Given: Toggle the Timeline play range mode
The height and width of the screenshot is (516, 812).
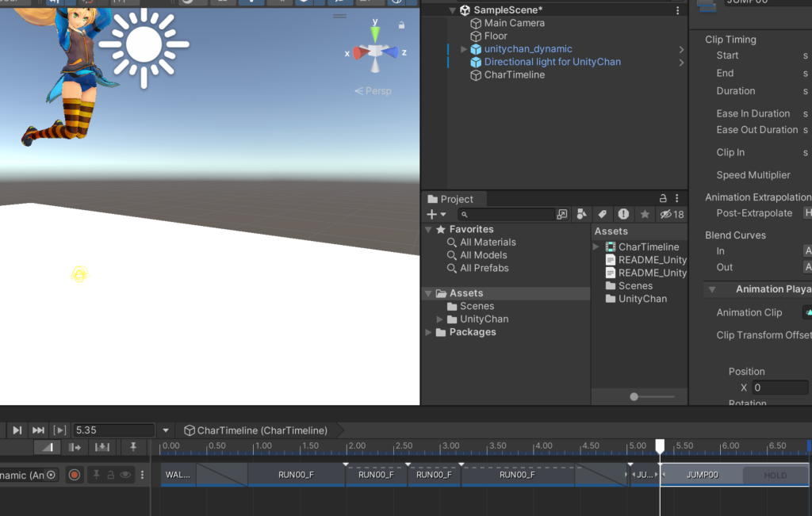Looking at the screenshot, I should [59, 430].
